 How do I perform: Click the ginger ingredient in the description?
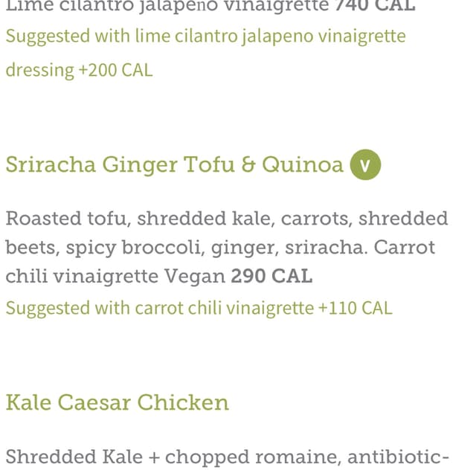(245, 248)
